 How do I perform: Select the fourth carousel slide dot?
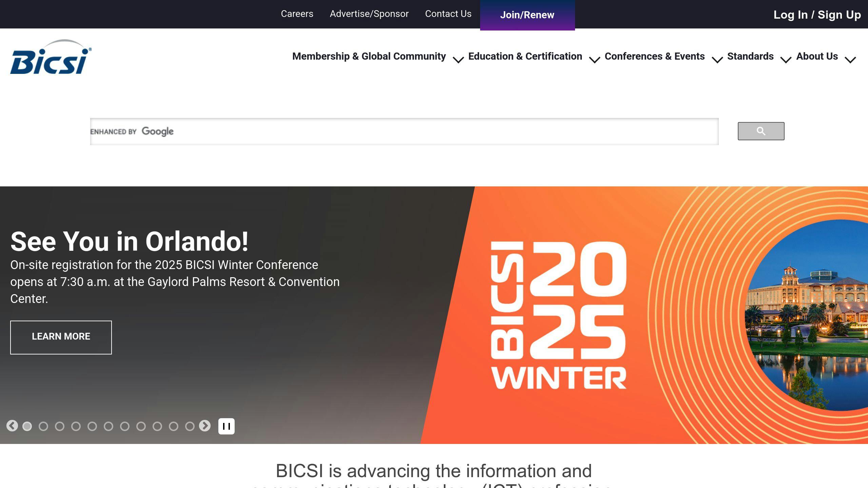tap(76, 426)
